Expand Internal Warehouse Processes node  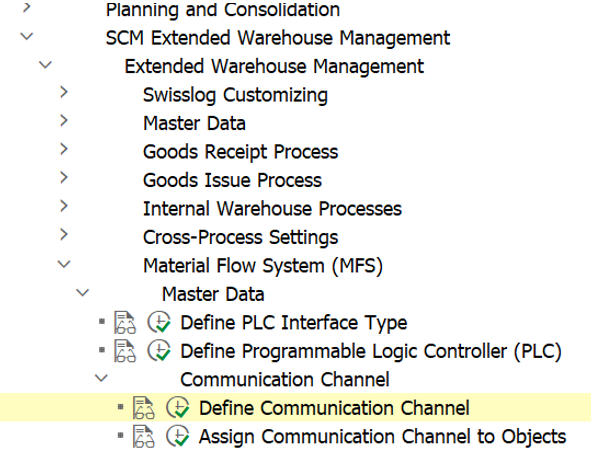coord(64,206)
